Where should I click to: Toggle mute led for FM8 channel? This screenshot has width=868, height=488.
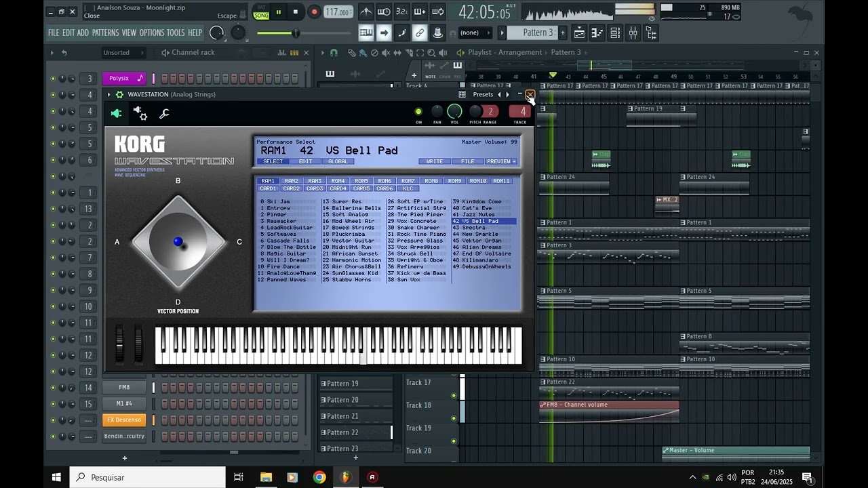pyautogui.click(x=53, y=388)
